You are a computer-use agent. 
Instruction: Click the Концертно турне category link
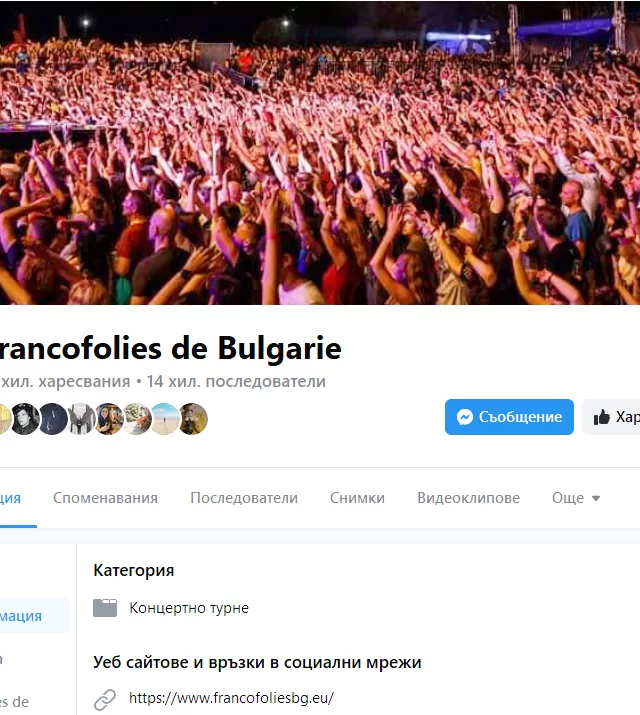tap(189, 608)
